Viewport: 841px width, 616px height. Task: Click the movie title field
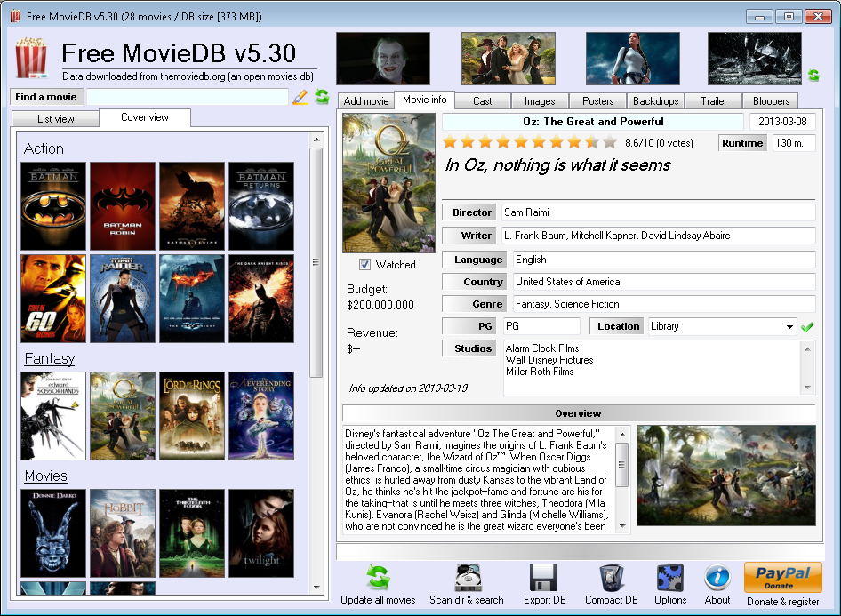pos(593,122)
